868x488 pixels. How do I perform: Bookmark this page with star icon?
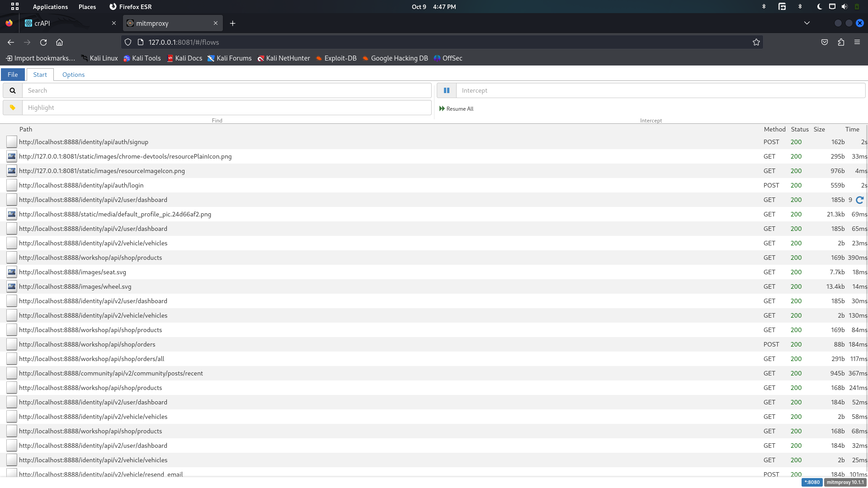[x=756, y=42]
